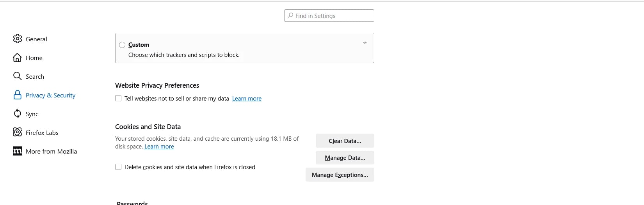Click the General gear icon in sidebar
Viewport: 644px width, 205px height.
pos(18,39)
